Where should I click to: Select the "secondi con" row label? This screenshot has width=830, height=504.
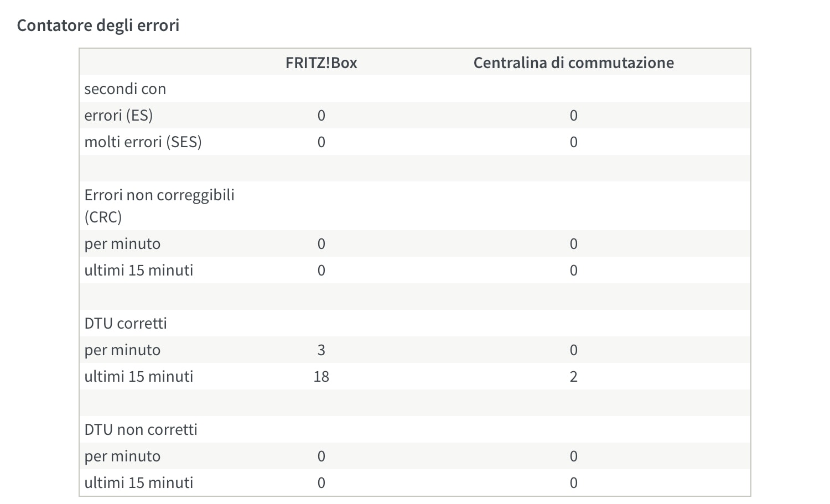[125, 89]
